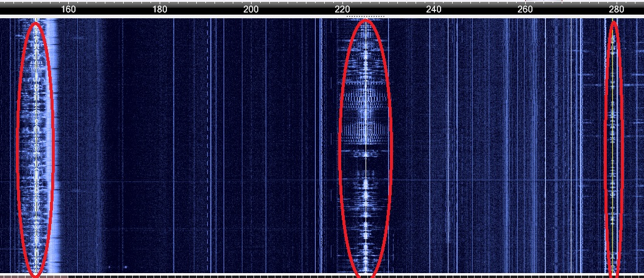Tune to the broadcast carrier near 153 kHz
The height and width of the screenshot is (278, 644).
click(36, 148)
